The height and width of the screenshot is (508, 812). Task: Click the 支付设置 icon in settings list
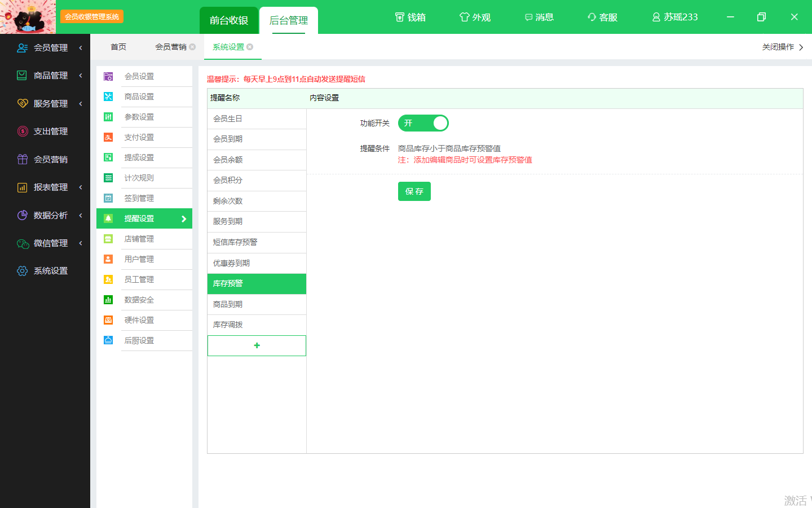coord(108,137)
